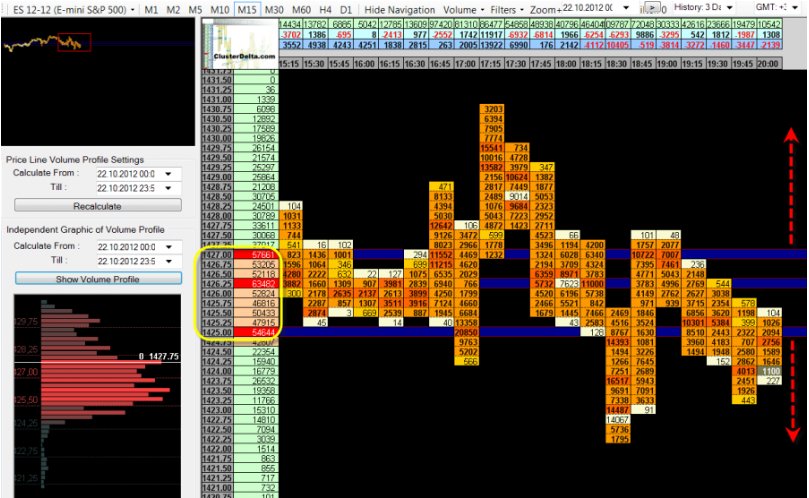Toggle the active M15 timeframe button
Image resolution: width=809 pixels, height=498 pixels.
(x=247, y=9)
